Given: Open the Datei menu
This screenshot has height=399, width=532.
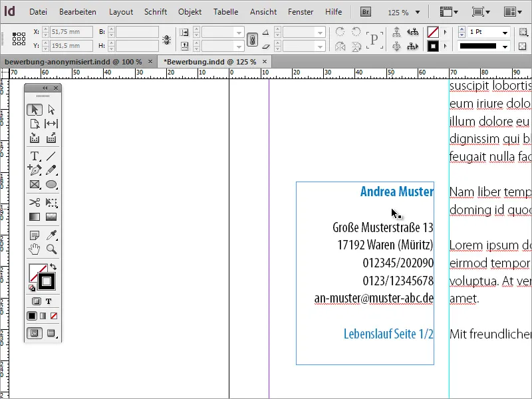Looking at the screenshot, I should click(x=38, y=12).
